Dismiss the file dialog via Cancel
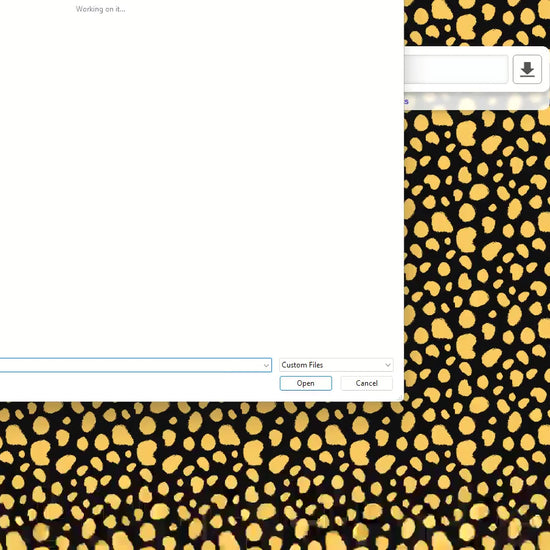This screenshot has width=550, height=550. (x=367, y=383)
